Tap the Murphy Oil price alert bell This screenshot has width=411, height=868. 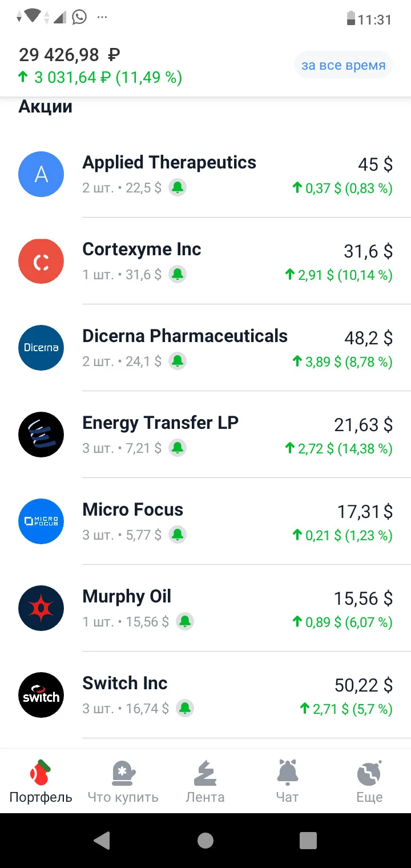185,622
